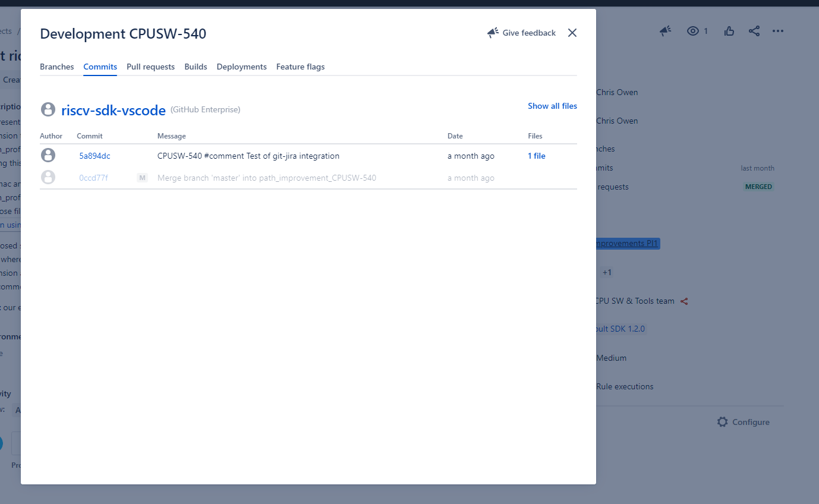This screenshot has width=819, height=504.
Task: Click author avatar for commit 5a894dc
Action: (48, 155)
